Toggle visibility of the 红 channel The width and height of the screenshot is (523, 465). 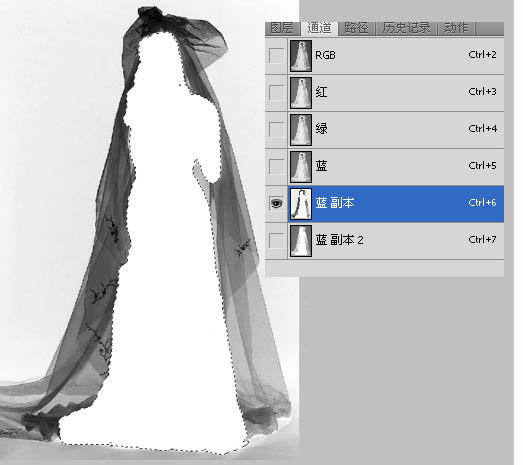pos(276,92)
